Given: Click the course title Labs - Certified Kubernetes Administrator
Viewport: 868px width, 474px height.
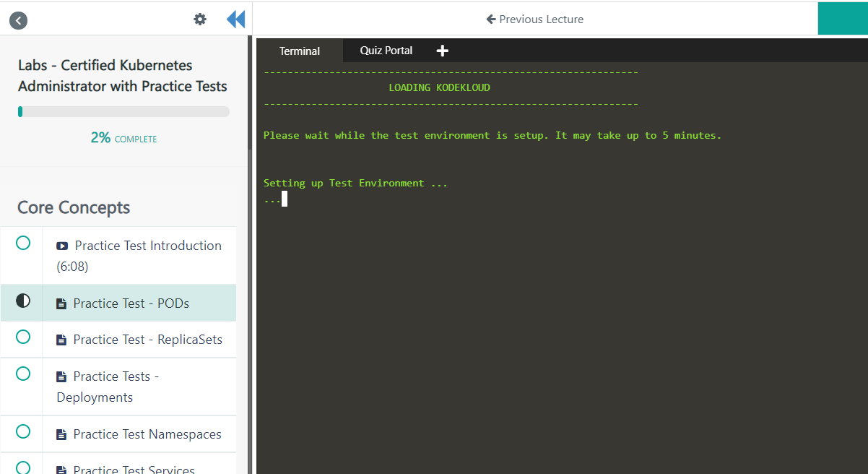Looking at the screenshot, I should click(x=123, y=76).
